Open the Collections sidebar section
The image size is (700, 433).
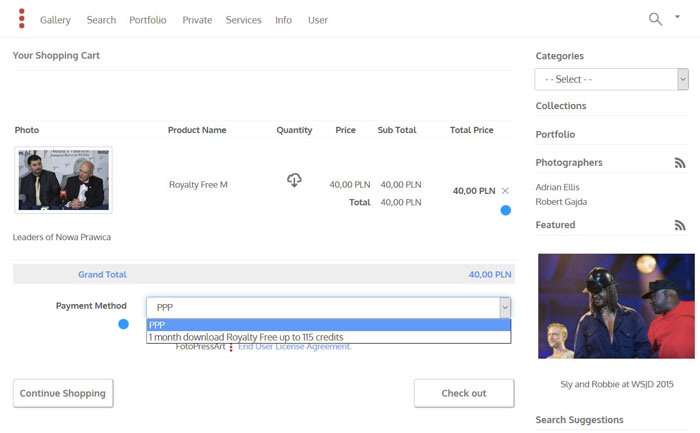pyautogui.click(x=561, y=106)
